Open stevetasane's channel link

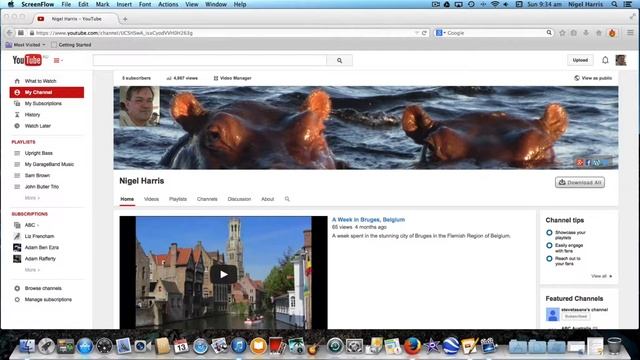(584, 310)
